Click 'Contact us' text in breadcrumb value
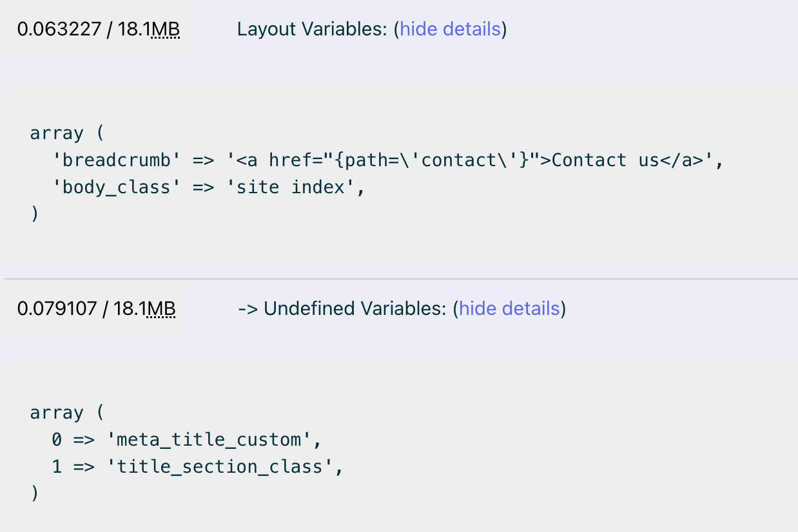 (x=606, y=160)
